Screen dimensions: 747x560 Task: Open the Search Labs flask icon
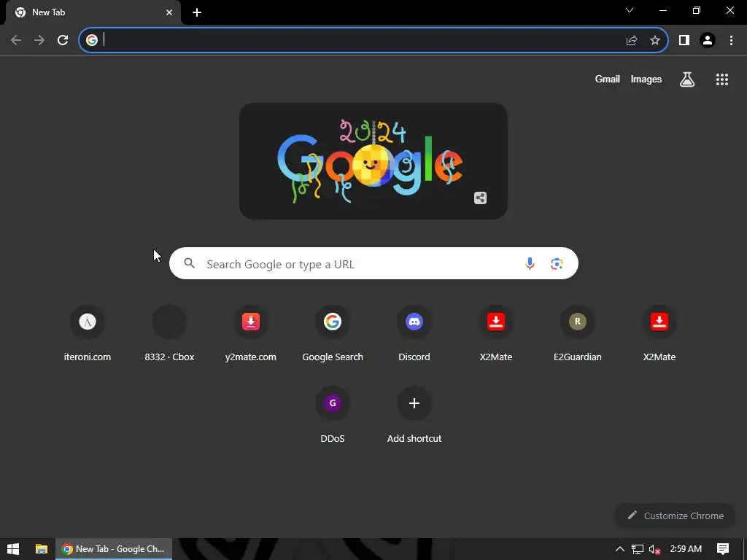pyautogui.click(x=687, y=79)
